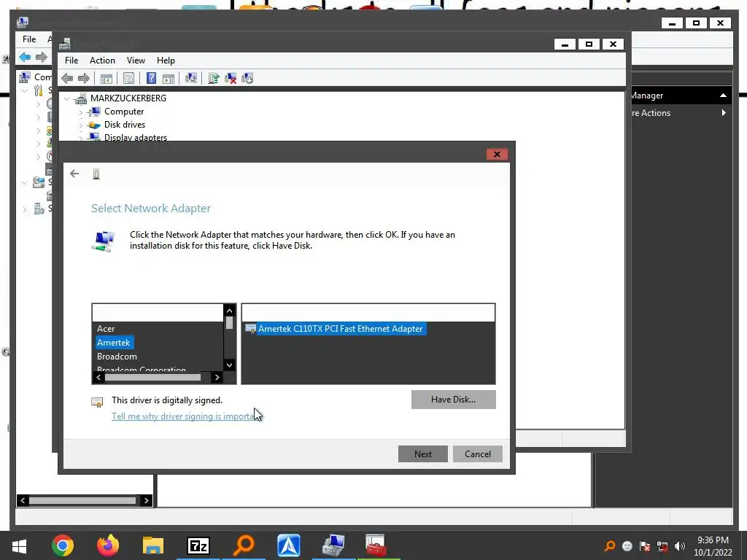Click volume speaker icon in system tray
Image resolution: width=747 pixels, height=560 pixels.
point(680,546)
